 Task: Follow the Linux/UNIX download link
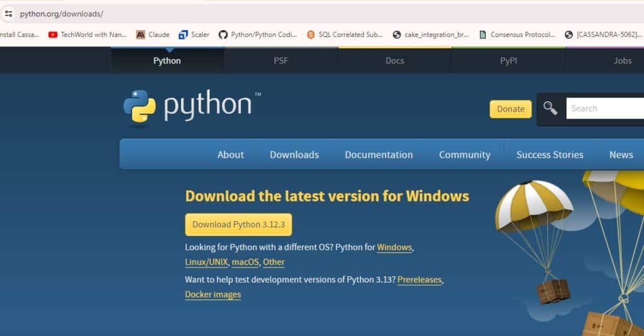pos(206,262)
